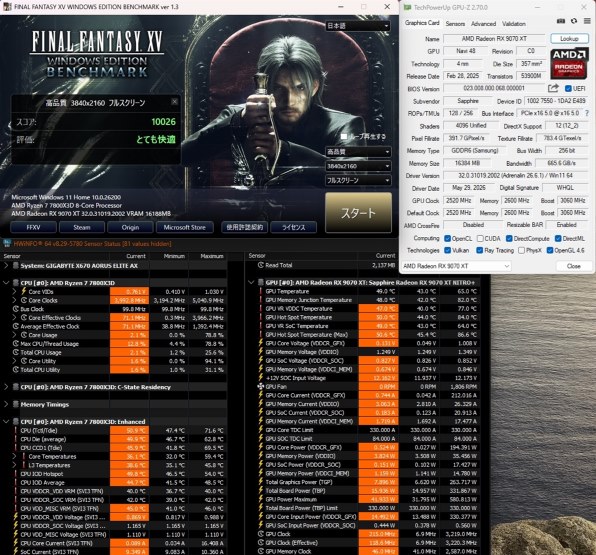Open the GPU selector dropdown in GPU-Z
596x555 pixels.
point(456,266)
